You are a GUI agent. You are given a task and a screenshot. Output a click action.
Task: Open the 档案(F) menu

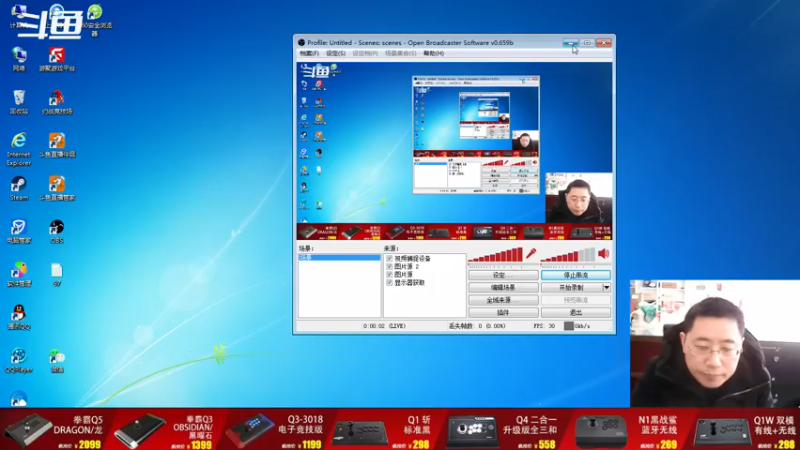point(309,53)
